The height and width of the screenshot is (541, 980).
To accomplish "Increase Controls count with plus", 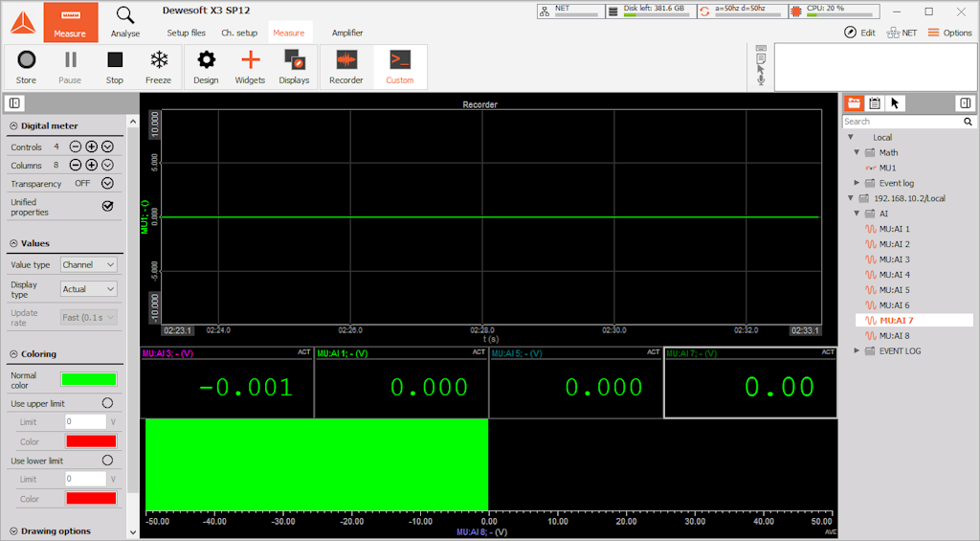I will (x=91, y=147).
